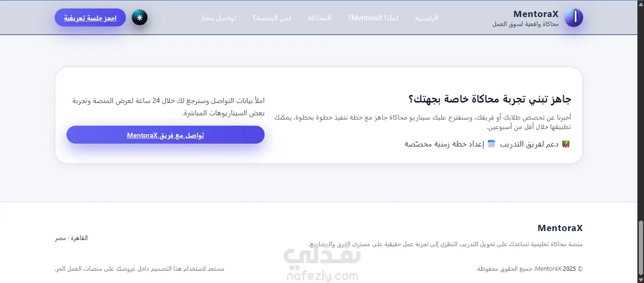Click the MentoraX header brand name

(x=535, y=14)
